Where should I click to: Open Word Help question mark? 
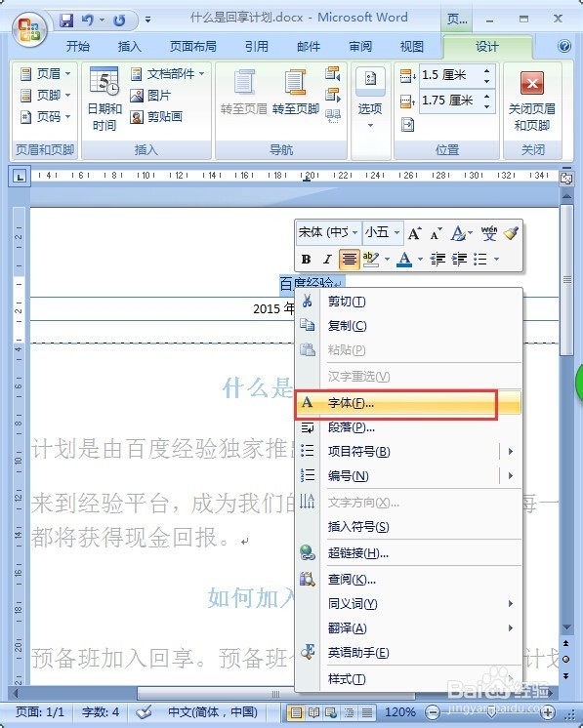[564, 46]
